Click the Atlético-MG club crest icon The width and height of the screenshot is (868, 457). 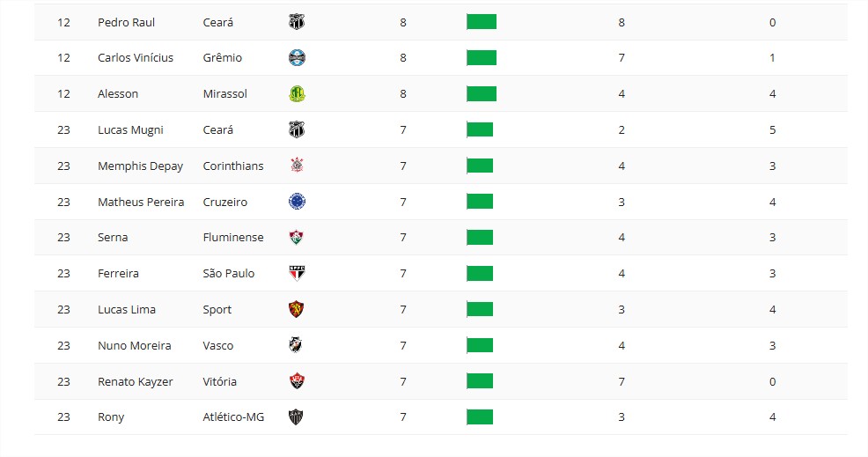297,417
